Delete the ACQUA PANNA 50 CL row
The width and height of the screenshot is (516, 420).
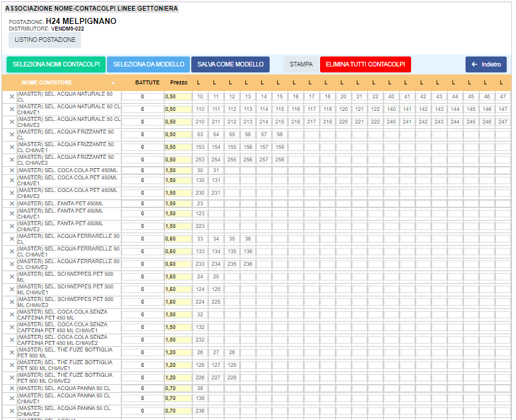coord(12,388)
